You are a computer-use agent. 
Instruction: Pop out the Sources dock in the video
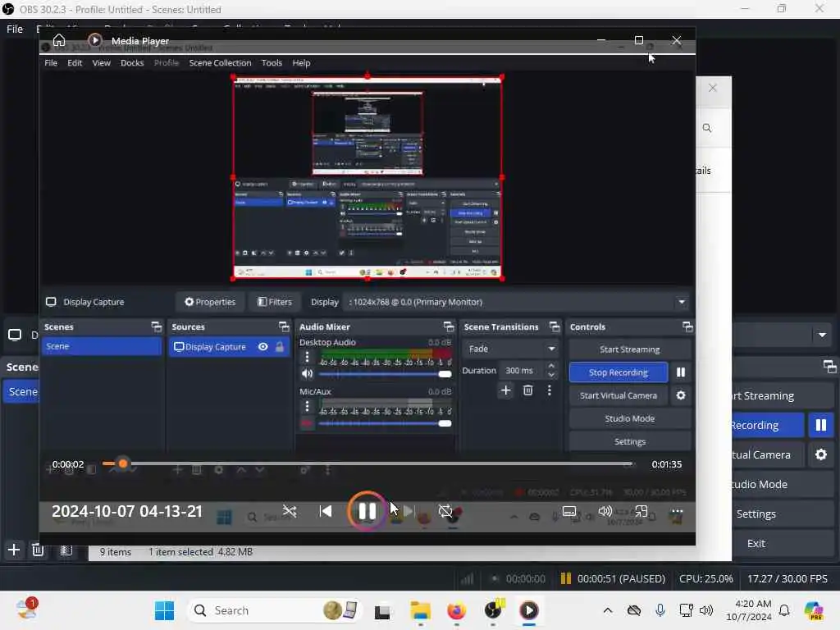tap(283, 326)
